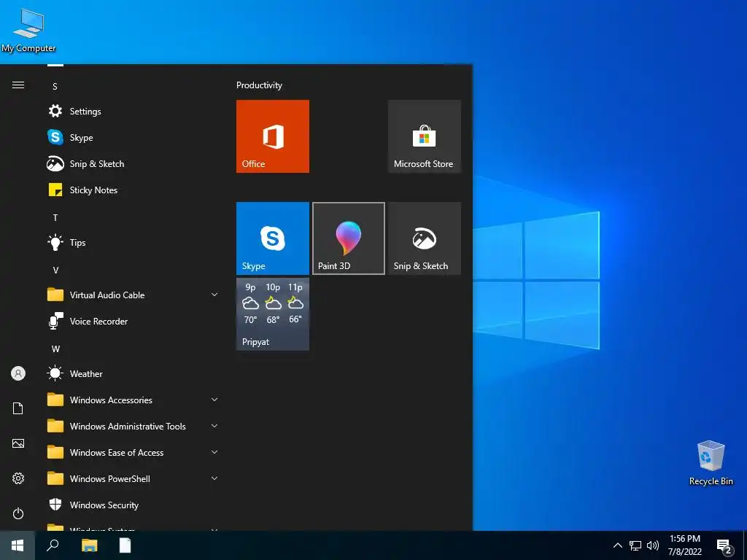The image size is (747, 560).
Task: Expand the Virtual Audio Cable folder
Action: coord(133,295)
